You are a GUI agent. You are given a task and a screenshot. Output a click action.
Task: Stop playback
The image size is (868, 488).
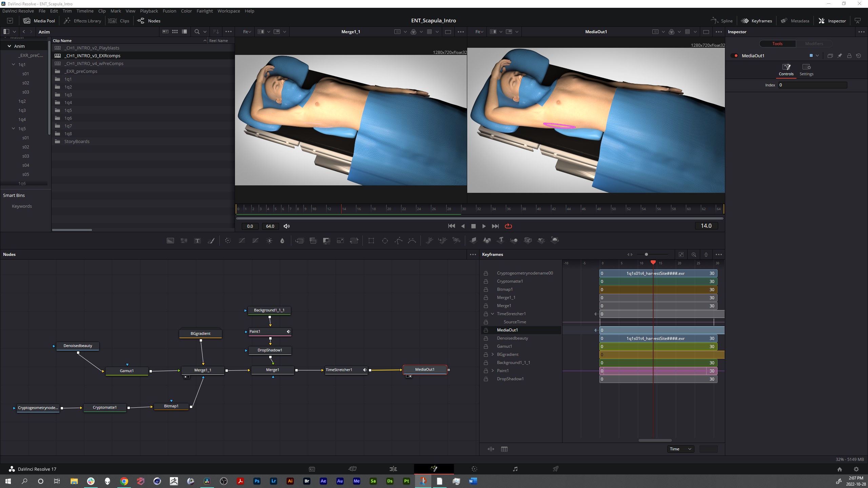click(473, 226)
